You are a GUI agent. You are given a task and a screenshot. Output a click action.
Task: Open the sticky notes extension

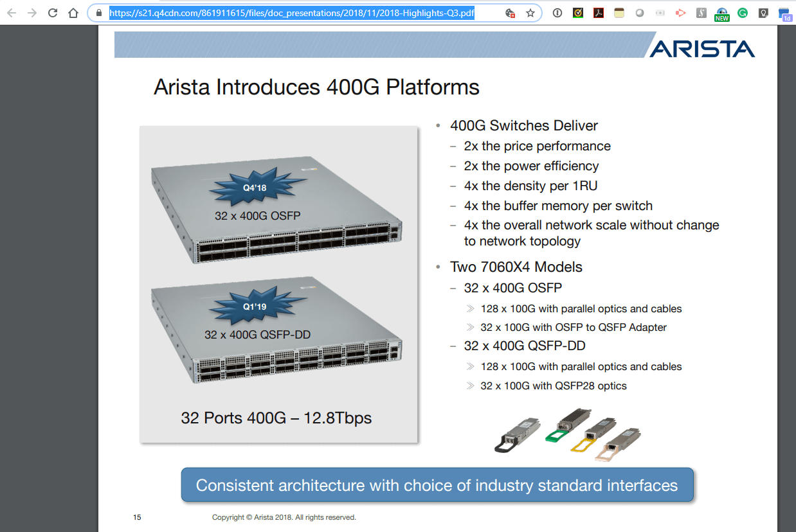pyautogui.click(x=619, y=13)
